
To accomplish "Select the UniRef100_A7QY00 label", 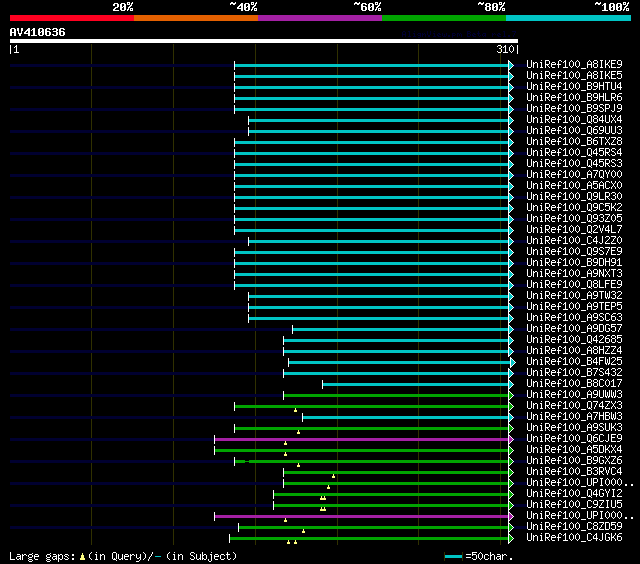I will click(574, 175).
